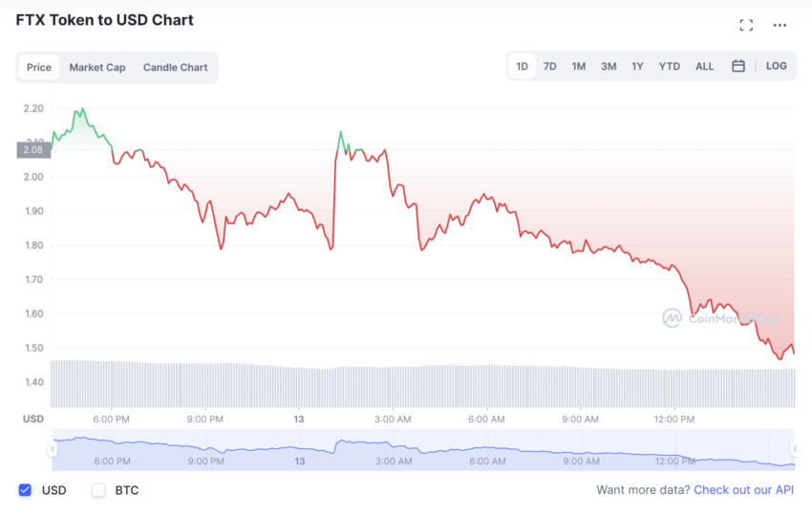Switch to Candle Chart tab
Image resolution: width=812 pixels, height=516 pixels.
175,68
